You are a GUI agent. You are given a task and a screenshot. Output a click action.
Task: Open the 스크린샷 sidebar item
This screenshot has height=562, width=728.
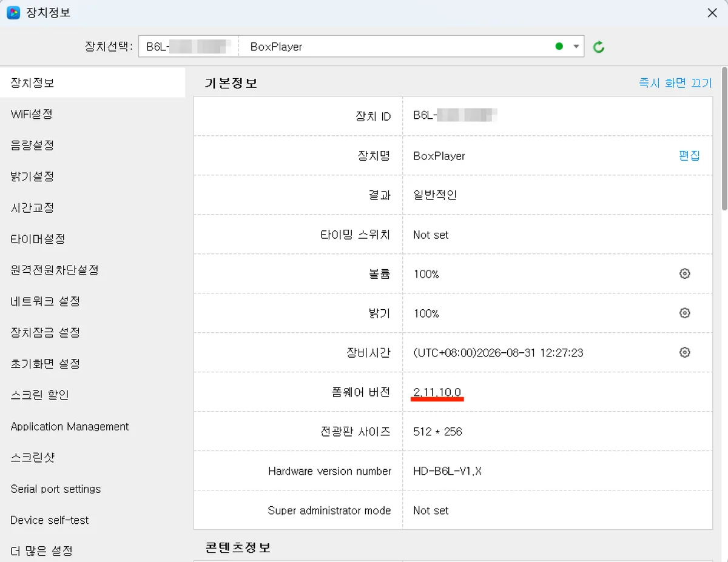pos(33,457)
